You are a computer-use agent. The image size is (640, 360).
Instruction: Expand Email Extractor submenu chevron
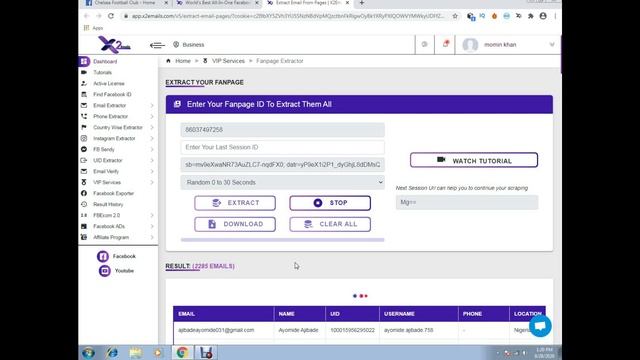coord(152,105)
